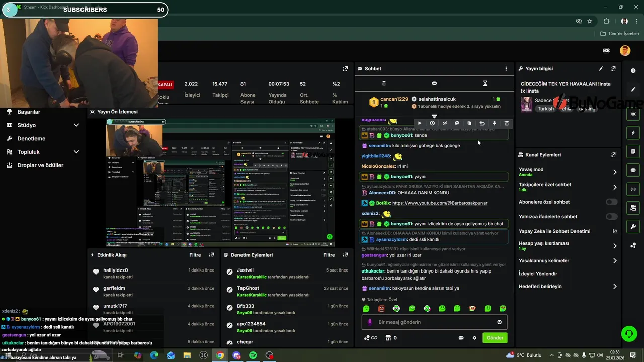
Task: Open Yapay Zeka ile Sohbet Denetimi link
Action: pyautogui.click(x=614, y=231)
